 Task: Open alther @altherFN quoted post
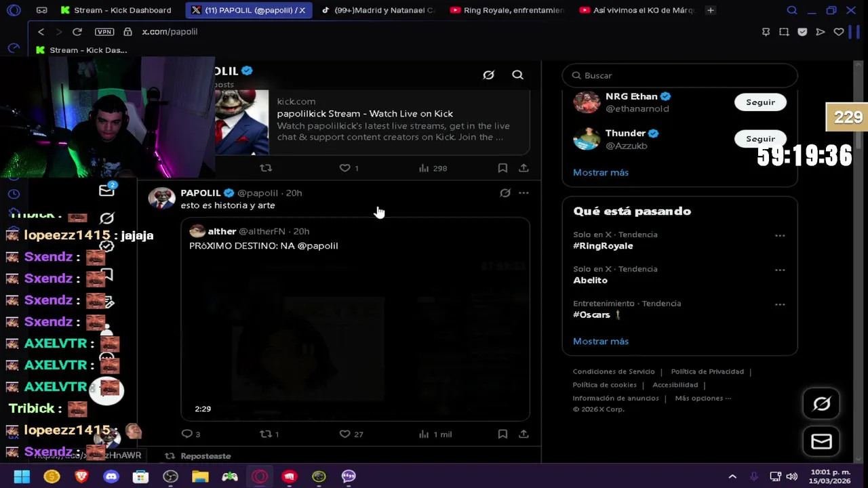coord(355,319)
